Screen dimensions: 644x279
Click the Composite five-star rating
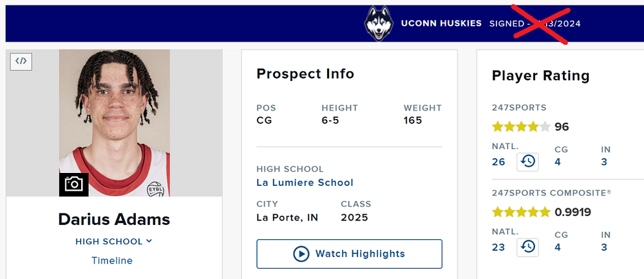tap(522, 212)
